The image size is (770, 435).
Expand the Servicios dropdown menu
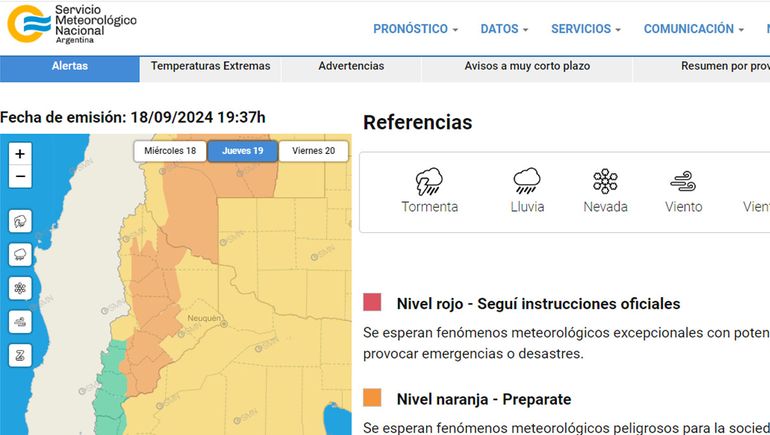point(585,29)
